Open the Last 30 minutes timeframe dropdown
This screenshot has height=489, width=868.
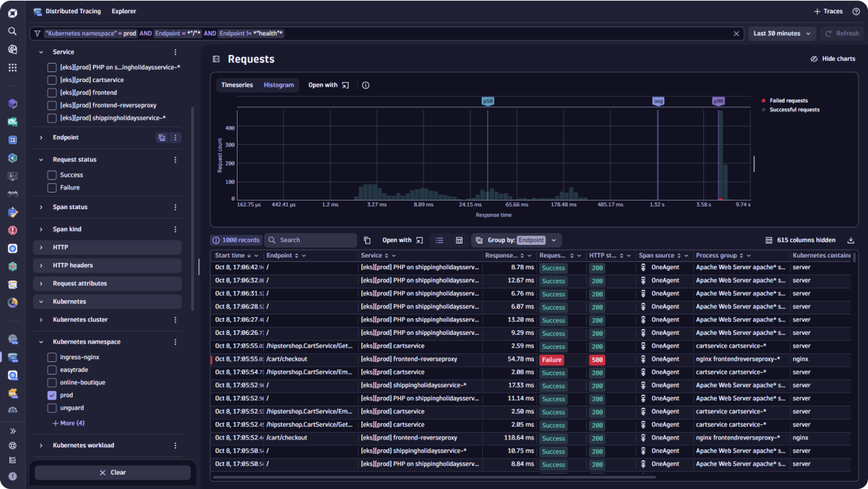782,33
